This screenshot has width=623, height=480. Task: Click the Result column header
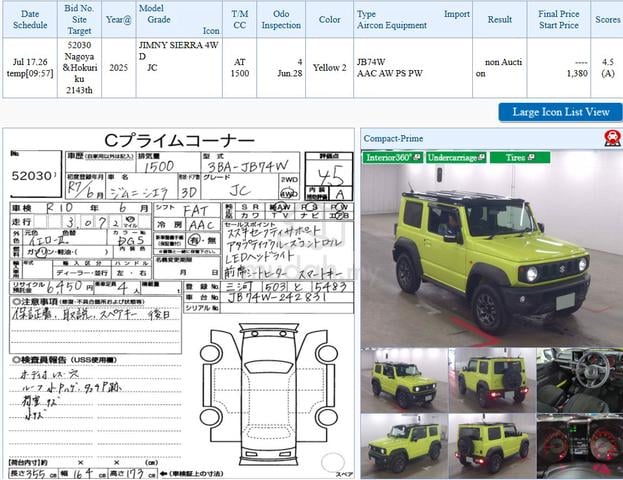pyautogui.click(x=499, y=19)
